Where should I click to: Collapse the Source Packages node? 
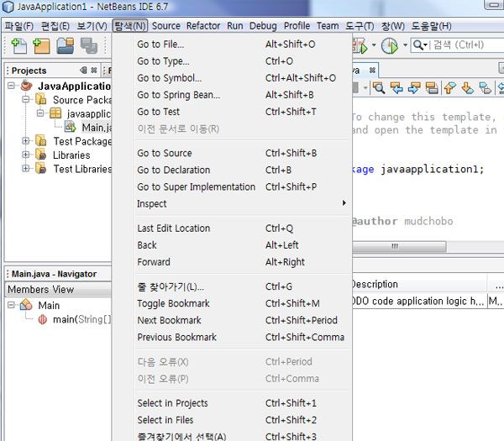pos(26,100)
